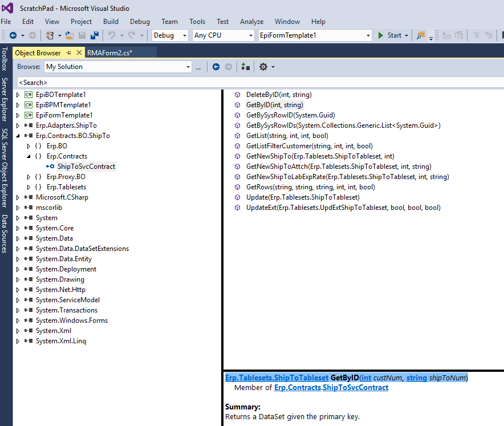The width and height of the screenshot is (504, 426).
Task: Open the Any CPU platform dropdown
Action: 251,35
